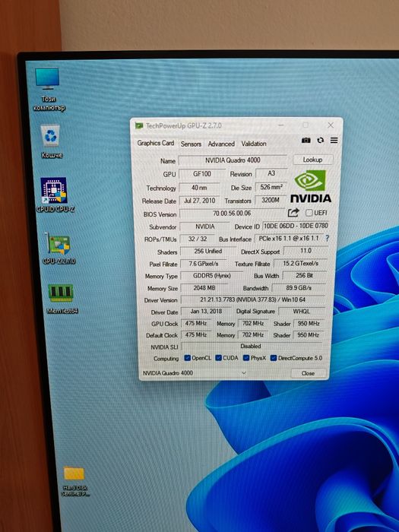Click the Default Clock value 475 MHz

[x=196, y=335]
